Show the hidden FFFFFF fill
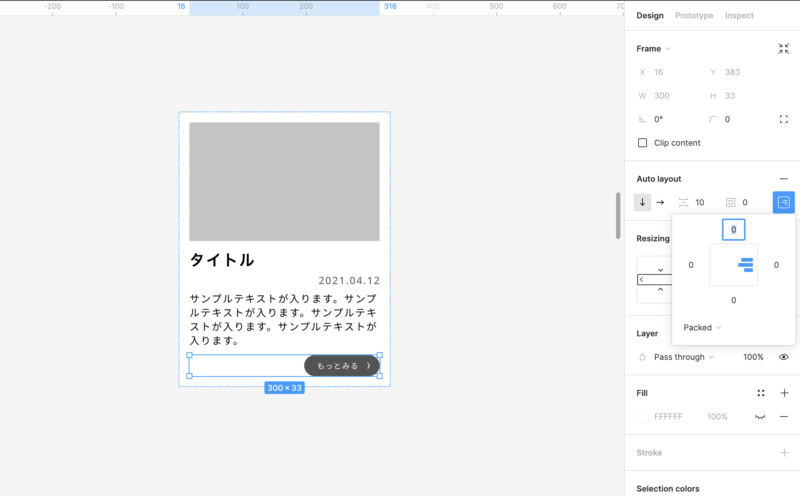 tap(761, 416)
